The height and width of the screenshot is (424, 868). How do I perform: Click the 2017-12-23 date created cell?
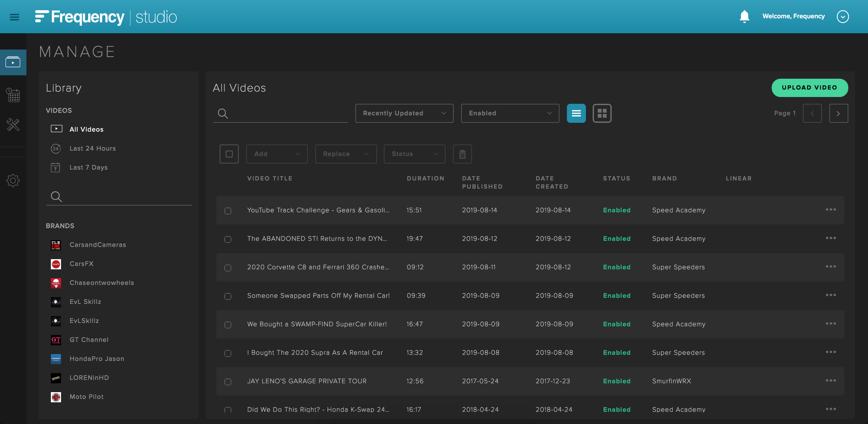point(553,381)
